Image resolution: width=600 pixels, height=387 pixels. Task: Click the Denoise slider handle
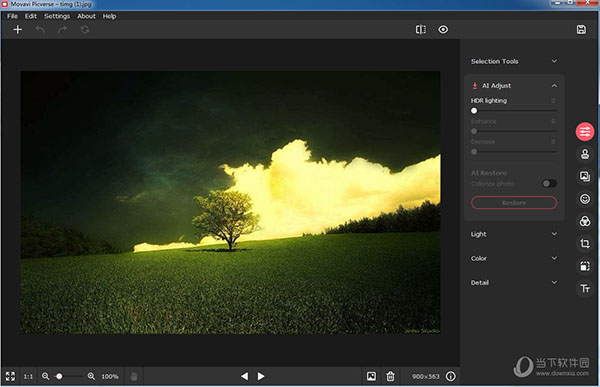[474, 152]
